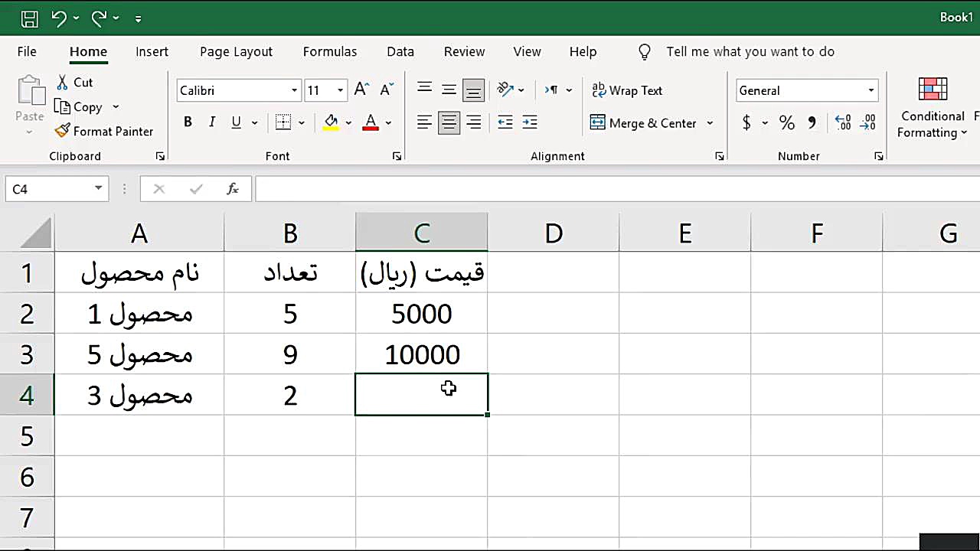This screenshot has height=551, width=980.
Task: Set Top Align vertical alignment
Action: pyautogui.click(x=424, y=90)
